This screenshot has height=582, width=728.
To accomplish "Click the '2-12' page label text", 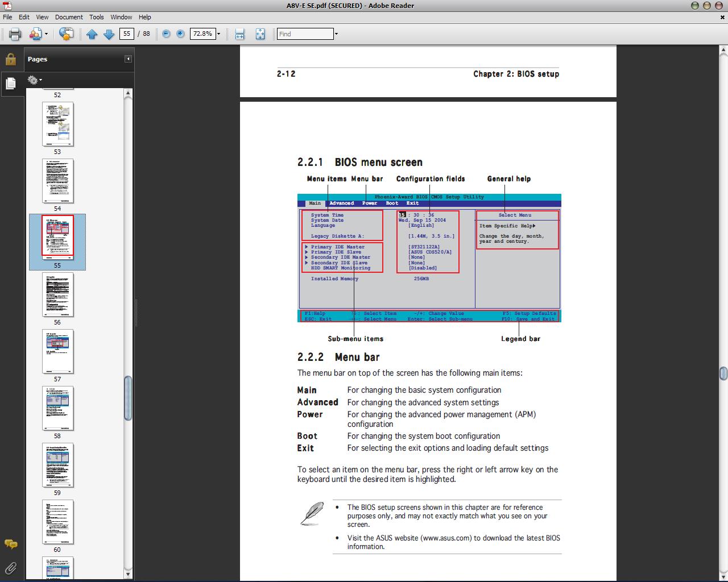I will 286,74.
